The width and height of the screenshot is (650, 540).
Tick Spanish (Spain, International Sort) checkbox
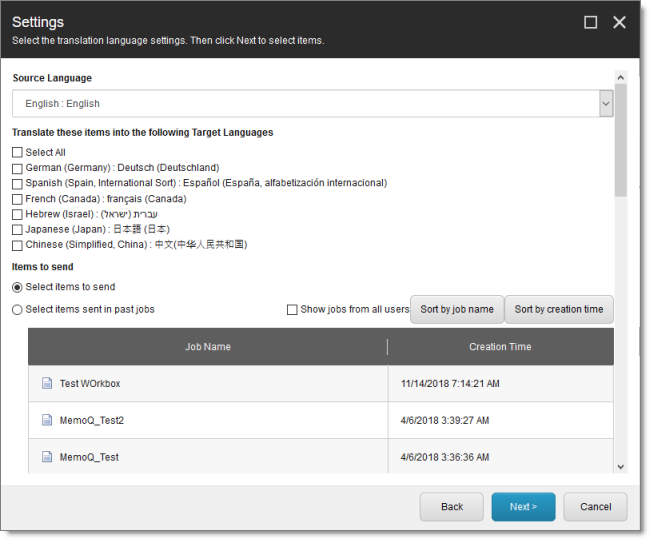coord(17,184)
